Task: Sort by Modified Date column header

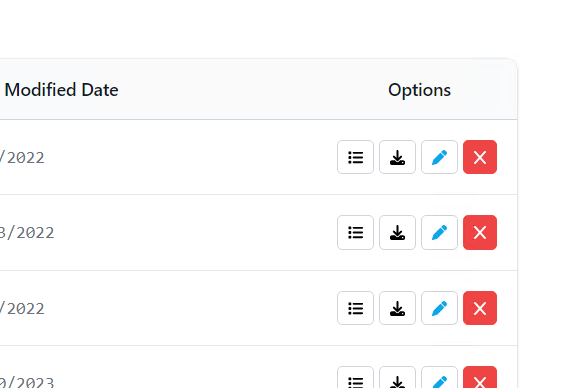Action: [x=61, y=90]
